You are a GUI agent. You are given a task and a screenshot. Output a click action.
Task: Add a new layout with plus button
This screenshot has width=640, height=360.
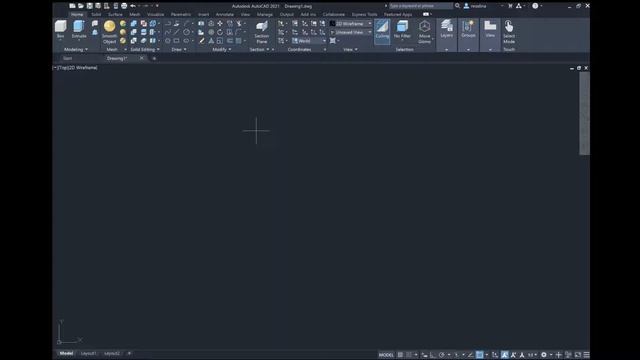(x=129, y=353)
